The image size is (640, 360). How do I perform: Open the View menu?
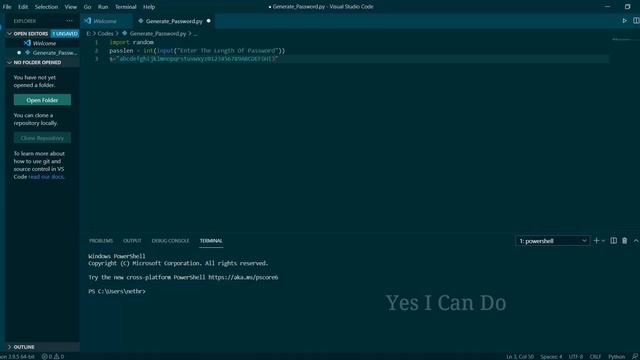pyautogui.click(x=71, y=7)
